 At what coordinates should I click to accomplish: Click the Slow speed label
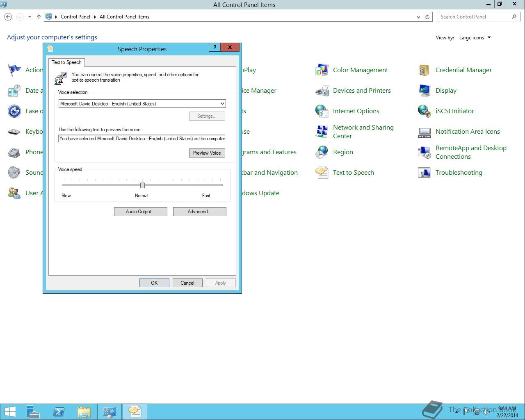tap(66, 196)
